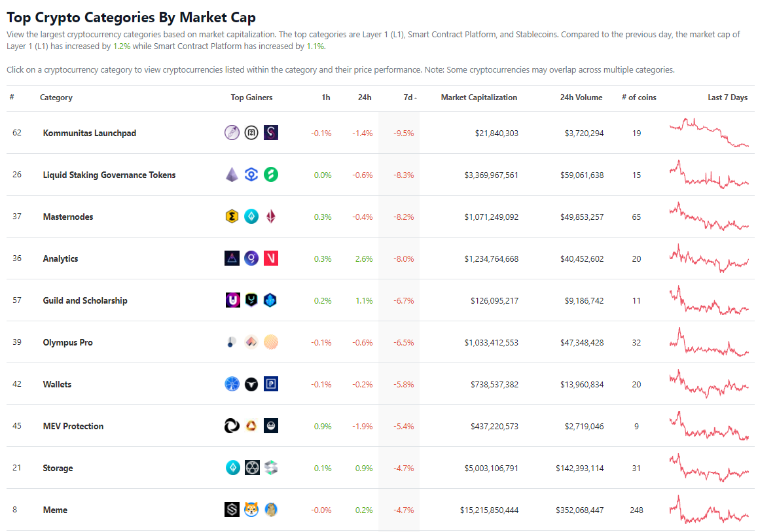Click the blue P icon in Wallets row
This screenshot has height=532, width=758.
[x=271, y=384]
